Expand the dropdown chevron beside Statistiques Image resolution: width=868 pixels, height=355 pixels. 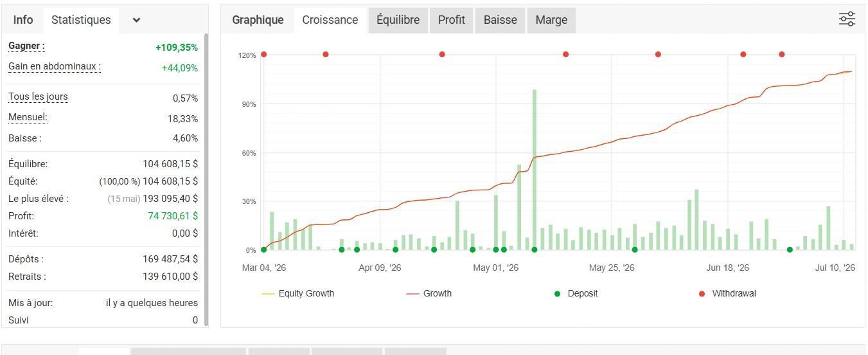[136, 20]
